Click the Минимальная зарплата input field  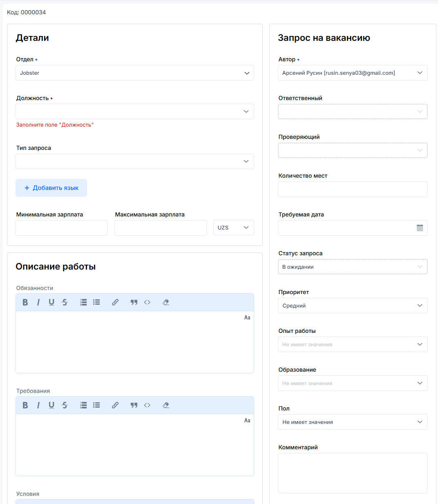tap(61, 227)
